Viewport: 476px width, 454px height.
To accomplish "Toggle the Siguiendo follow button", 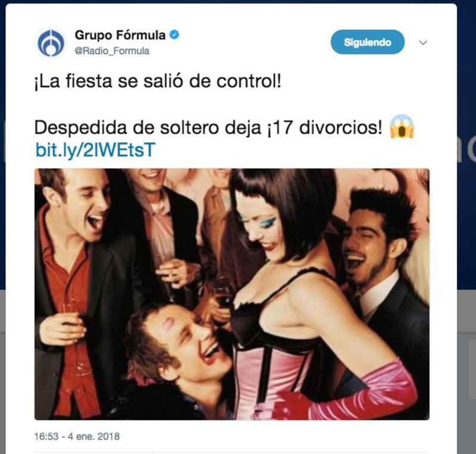I will pyautogui.click(x=367, y=42).
